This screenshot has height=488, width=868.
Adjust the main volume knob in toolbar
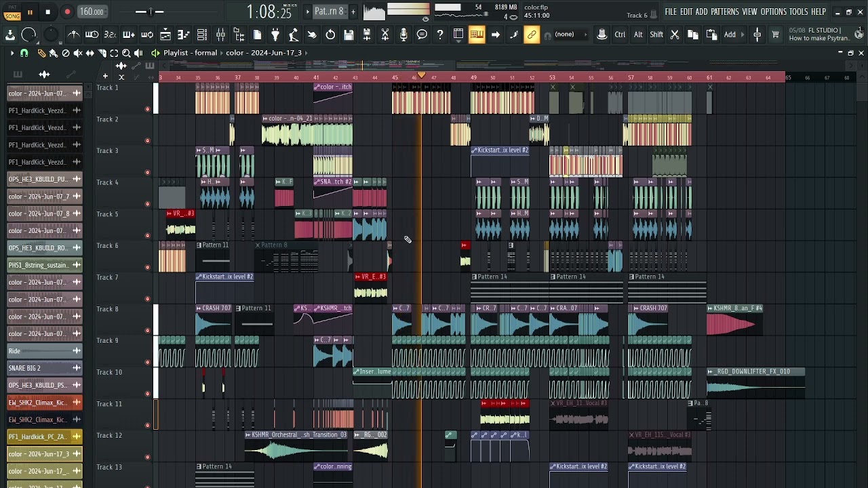[28, 35]
